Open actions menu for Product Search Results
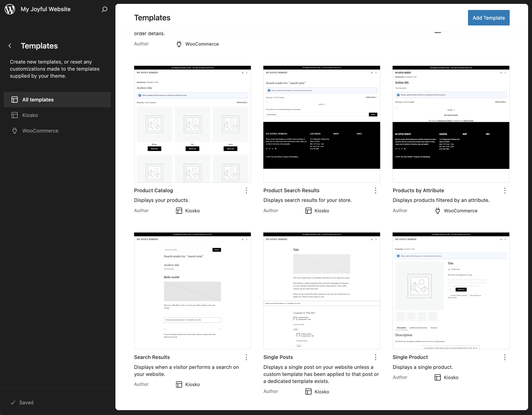Image resolution: width=532 pixels, height=415 pixels. point(376,191)
